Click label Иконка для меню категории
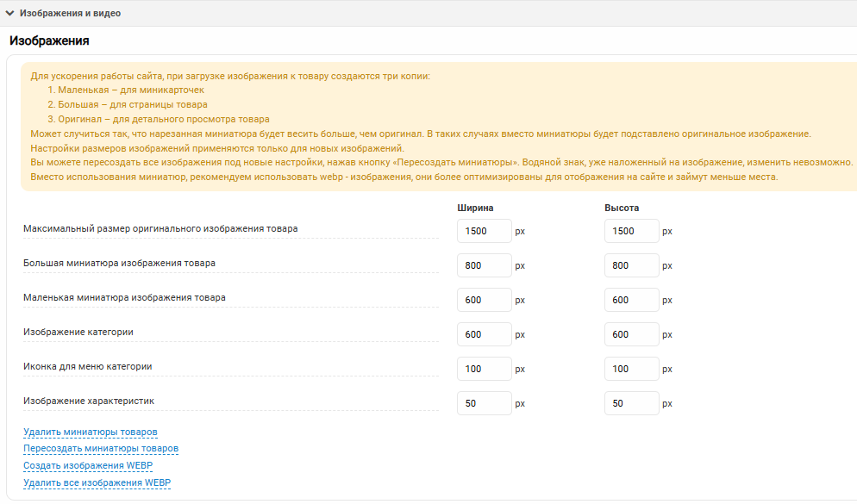 (88, 366)
